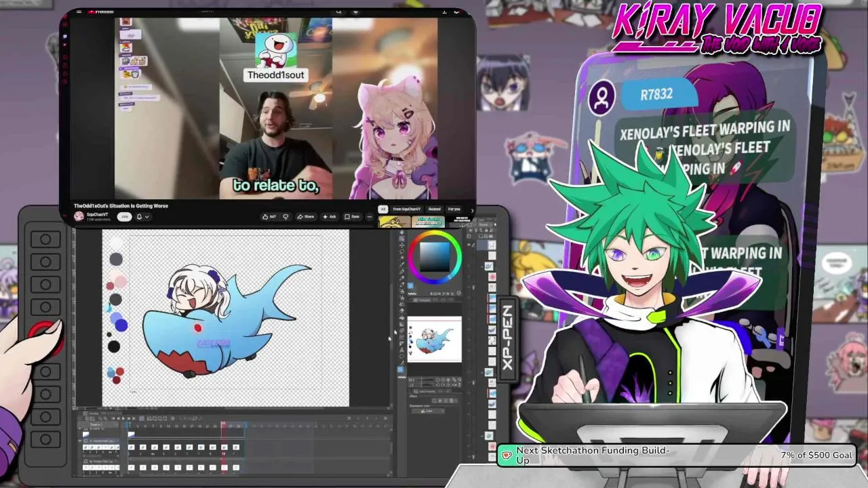
Task: Click the Join channel button
Action: (124, 217)
